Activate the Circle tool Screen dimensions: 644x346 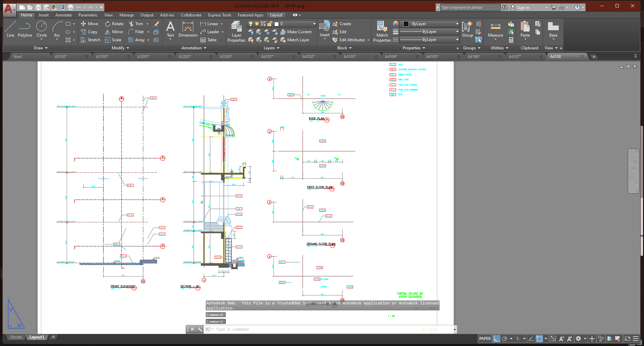(x=41, y=30)
